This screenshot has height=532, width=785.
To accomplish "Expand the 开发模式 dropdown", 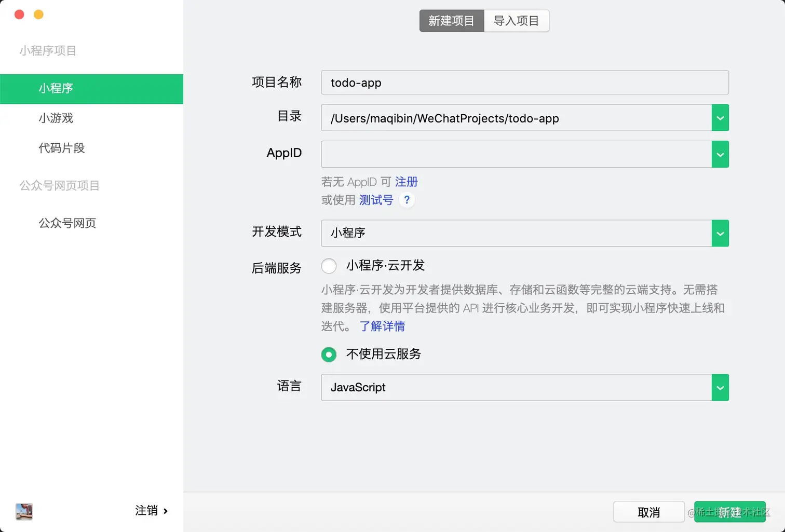I will (720, 233).
